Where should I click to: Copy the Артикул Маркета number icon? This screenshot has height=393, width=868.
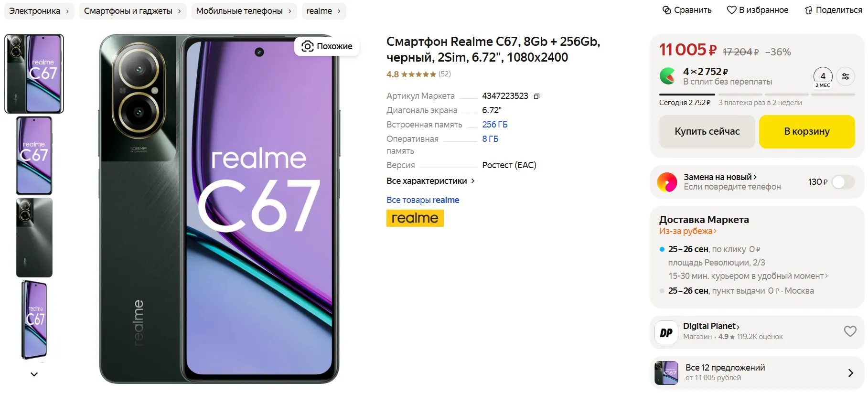[536, 96]
